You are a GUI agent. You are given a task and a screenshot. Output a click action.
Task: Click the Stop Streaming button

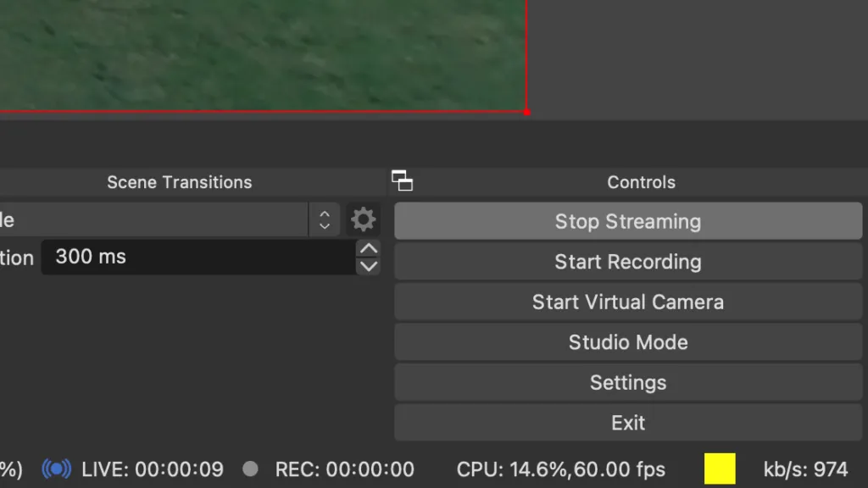point(628,221)
